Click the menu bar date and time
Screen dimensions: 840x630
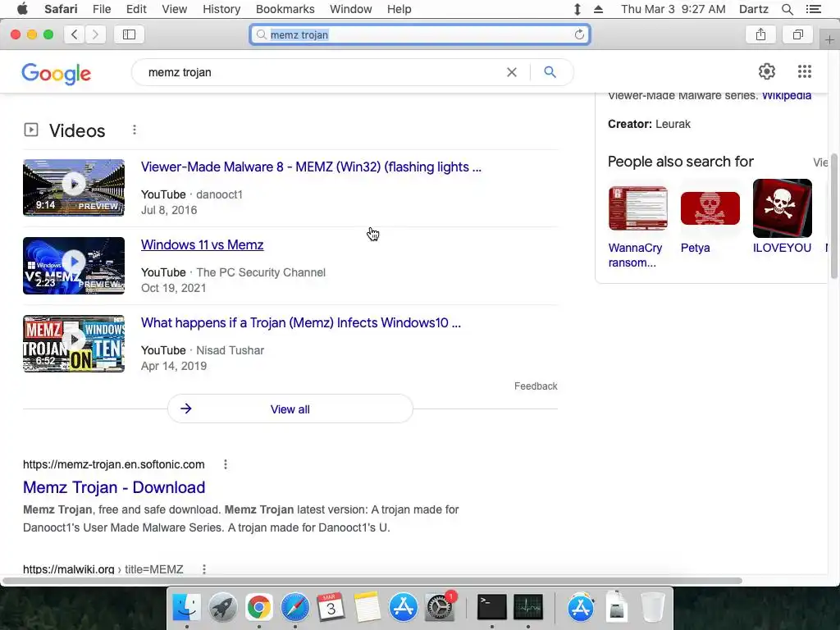[x=673, y=9]
